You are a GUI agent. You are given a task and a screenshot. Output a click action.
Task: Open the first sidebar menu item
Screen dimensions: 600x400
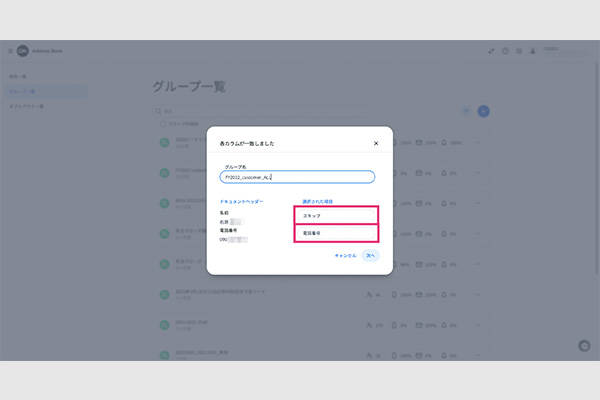(x=20, y=76)
